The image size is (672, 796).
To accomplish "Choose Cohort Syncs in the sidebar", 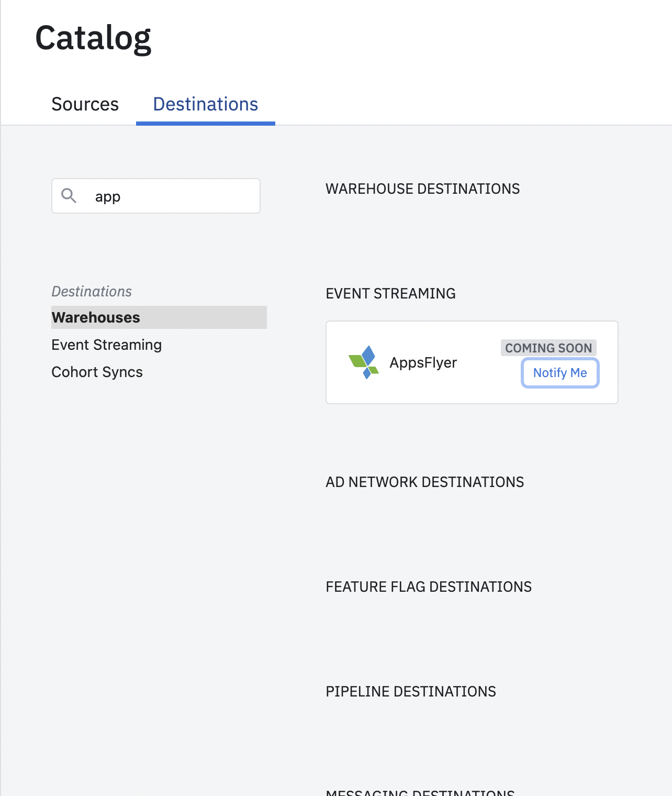I will 97,372.
